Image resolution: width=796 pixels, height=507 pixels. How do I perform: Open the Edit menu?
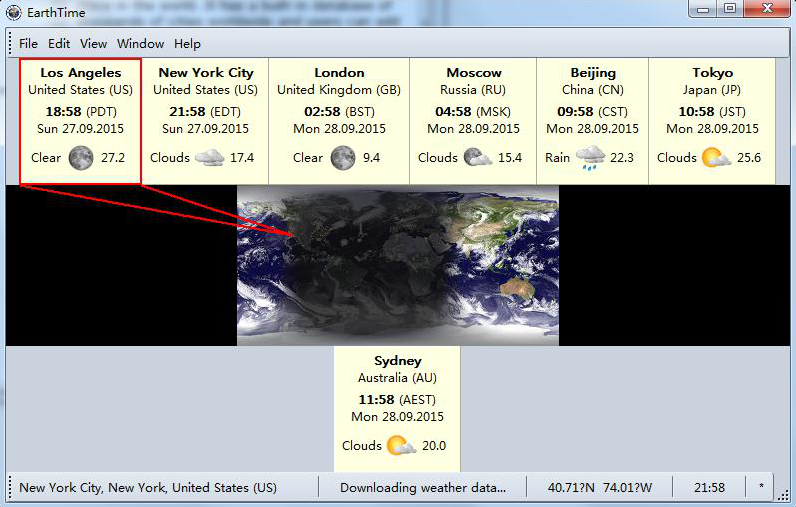(x=59, y=44)
